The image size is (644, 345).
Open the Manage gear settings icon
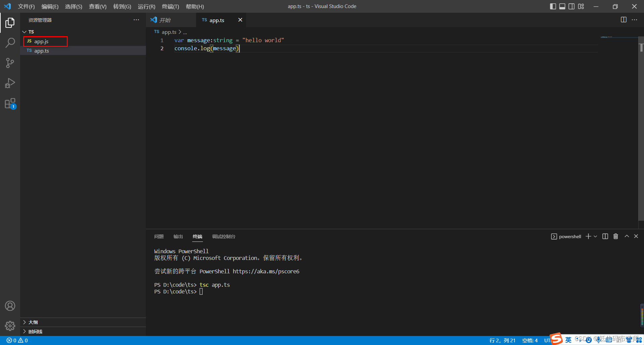coord(10,326)
